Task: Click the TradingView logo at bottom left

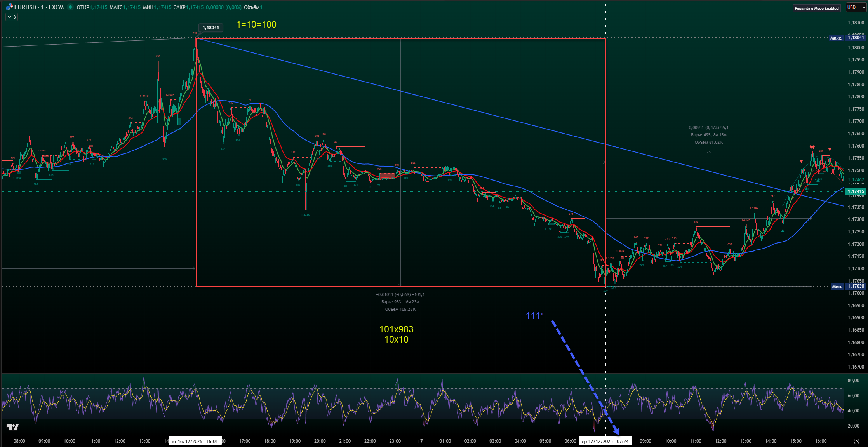Action: pyautogui.click(x=13, y=428)
